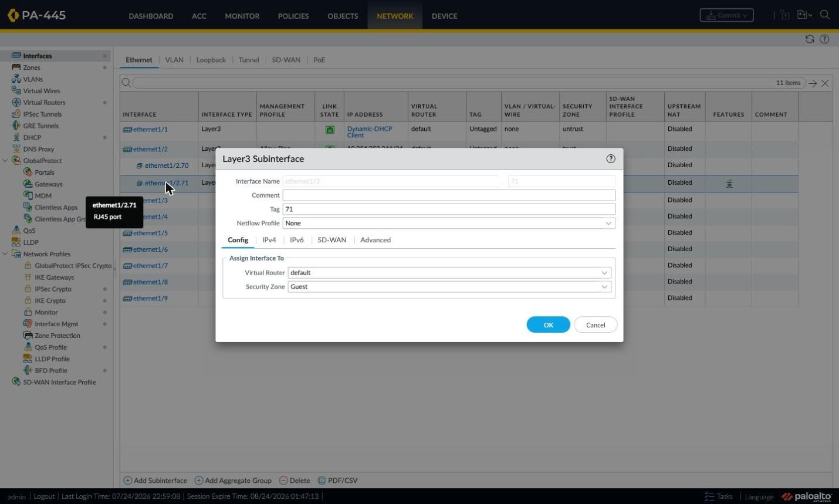839x504 pixels.
Task: Open the ethernet1/2.70 subinterface link
Action: pyautogui.click(x=167, y=165)
